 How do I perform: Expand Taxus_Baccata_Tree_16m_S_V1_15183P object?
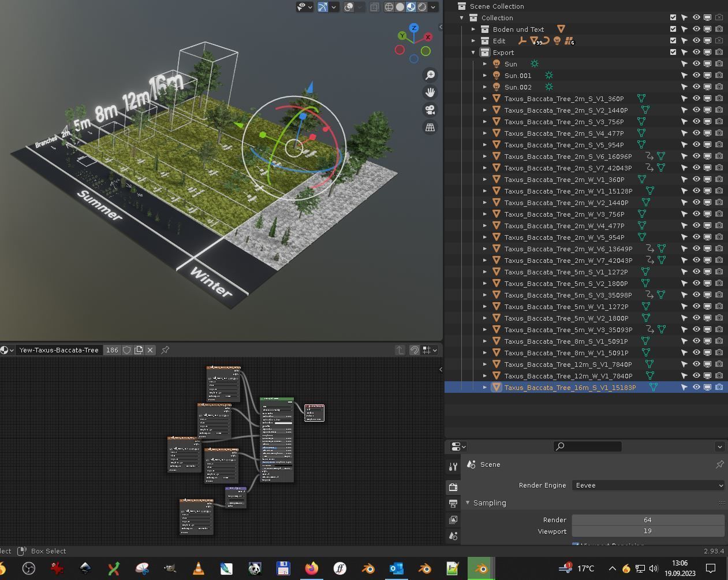tap(485, 387)
